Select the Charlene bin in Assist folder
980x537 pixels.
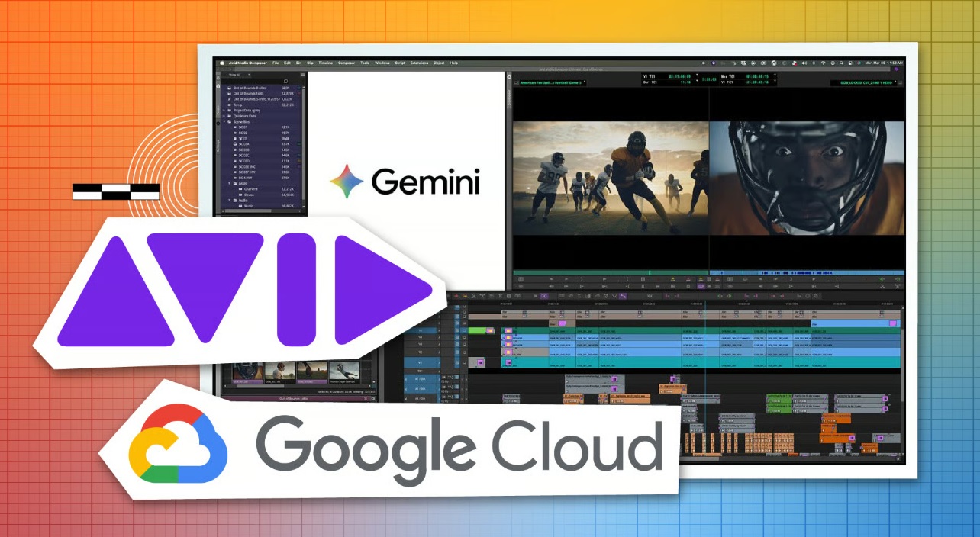253,188
